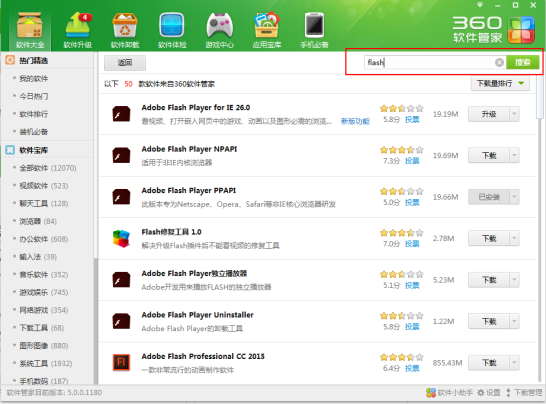
Task: Open 游戏中心 game center icon
Action: 219,30
